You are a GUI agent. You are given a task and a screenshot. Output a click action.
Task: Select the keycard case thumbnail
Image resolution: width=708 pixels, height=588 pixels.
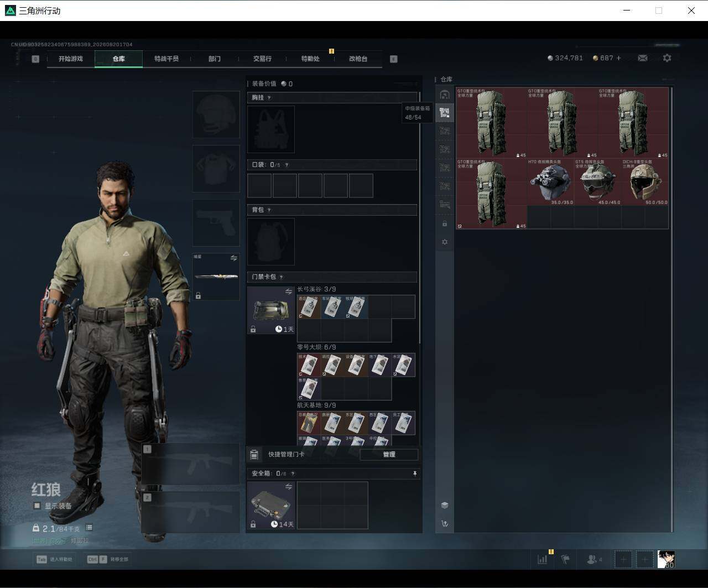[271, 310]
